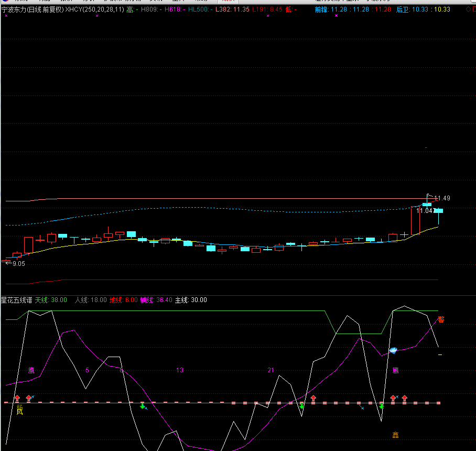Click the red up arrow above the 风 label
Viewport: 476px width, 451px height.
(x=17, y=398)
